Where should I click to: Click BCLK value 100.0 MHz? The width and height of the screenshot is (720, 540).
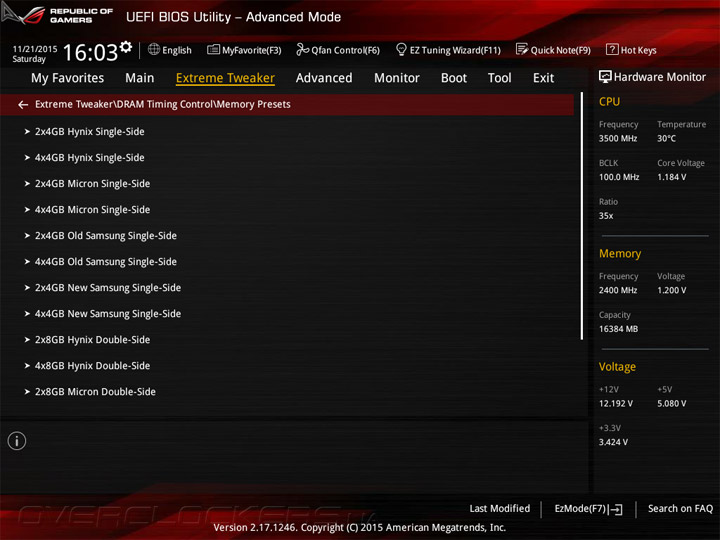click(619, 177)
